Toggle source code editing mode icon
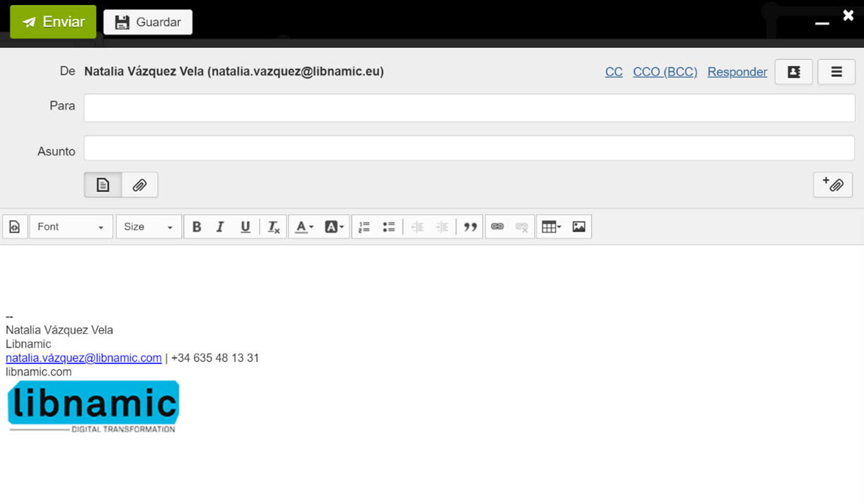This screenshot has width=864, height=504. point(15,227)
